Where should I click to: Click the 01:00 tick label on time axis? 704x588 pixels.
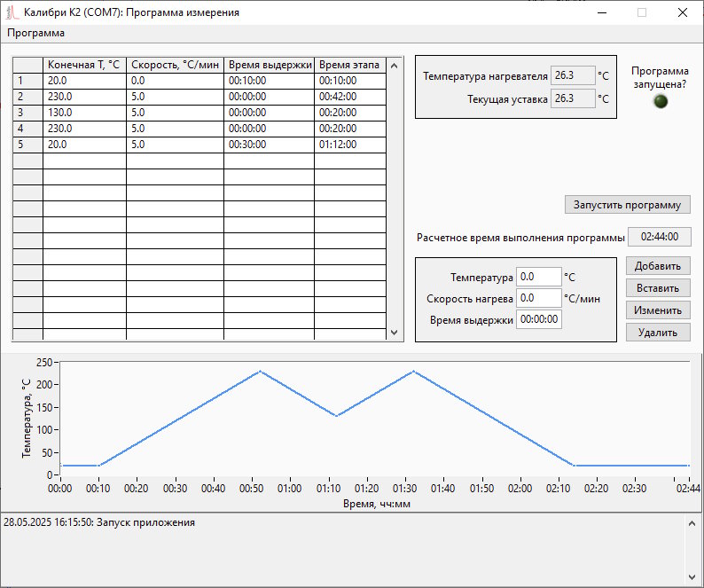pyautogui.click(x=290, y=489)
